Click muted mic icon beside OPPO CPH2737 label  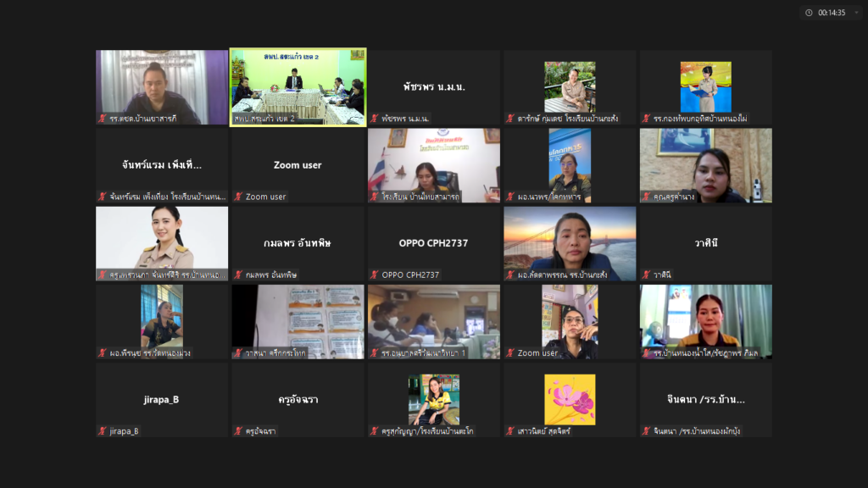(375, 274)
